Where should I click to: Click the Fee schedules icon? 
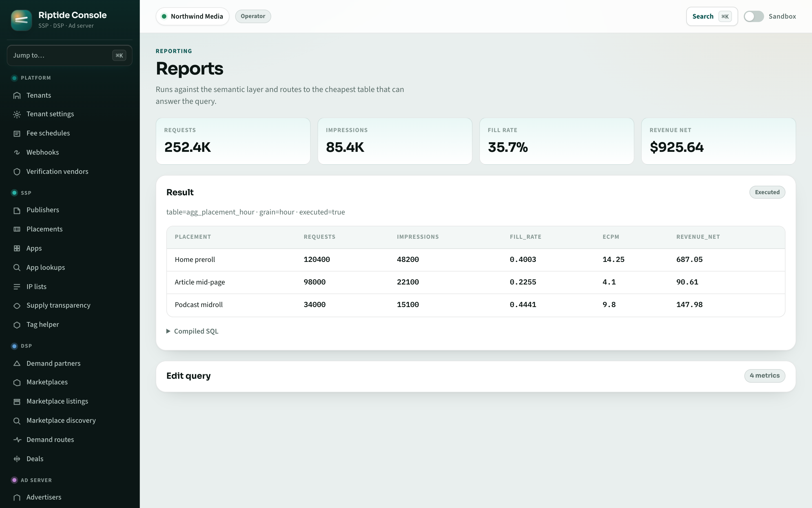pos(17,133)
